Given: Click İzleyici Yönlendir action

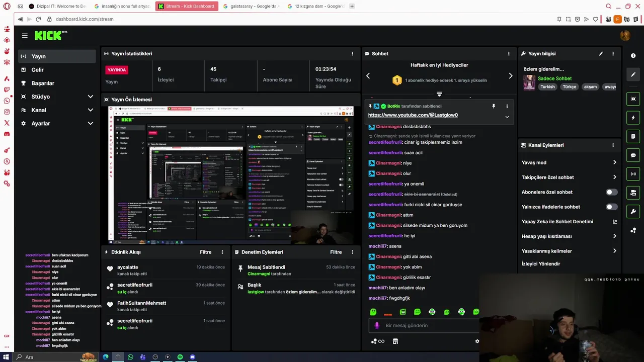Looking at the screenshot, I should click(541, 264).
